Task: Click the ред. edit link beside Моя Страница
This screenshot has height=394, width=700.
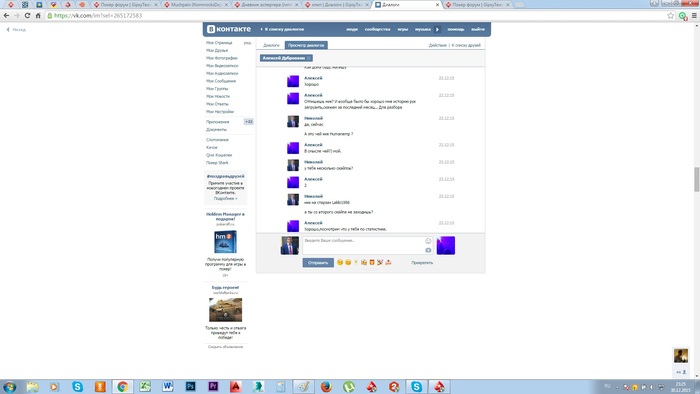Action: coord(247,43)
